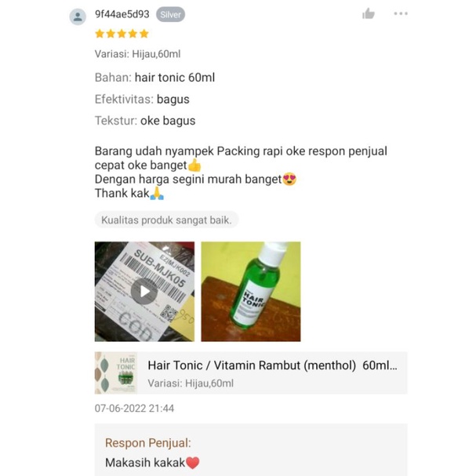Screen dimensions: 476x476
Task: Click the review timestamp 07-06-2022 21:44
Action: (134, 409)
